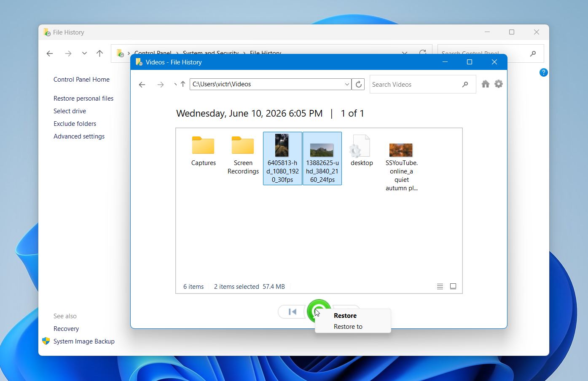Open the blue help icon in Control Panel
The image size is (588, 381).
click(544, 72)
